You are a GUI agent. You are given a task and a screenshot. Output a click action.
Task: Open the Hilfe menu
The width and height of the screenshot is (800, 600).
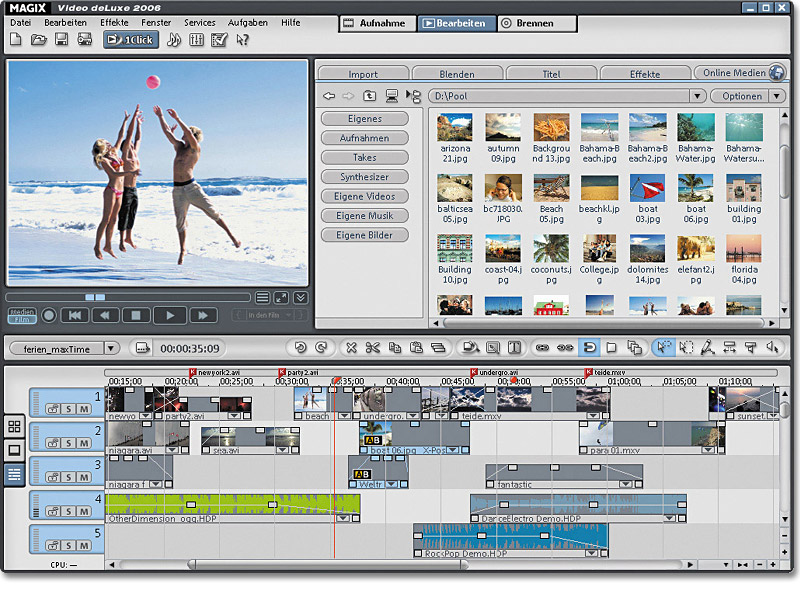290,22
